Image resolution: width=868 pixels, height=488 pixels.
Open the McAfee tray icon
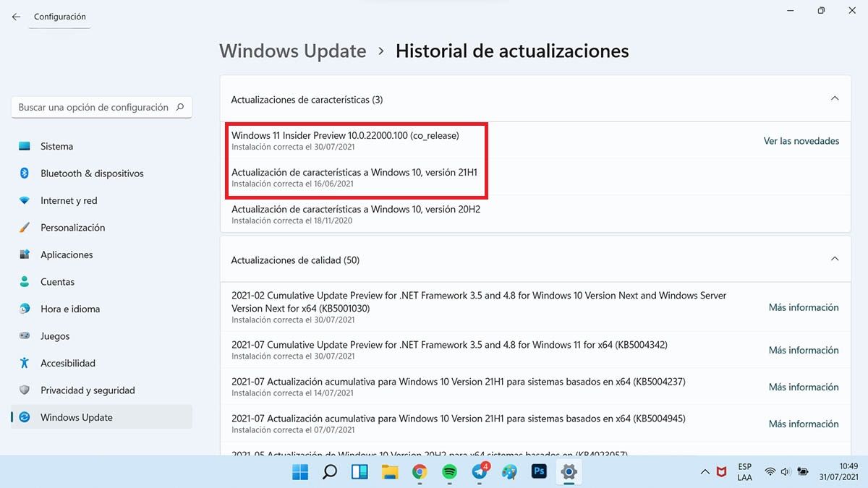click(721, 472)
